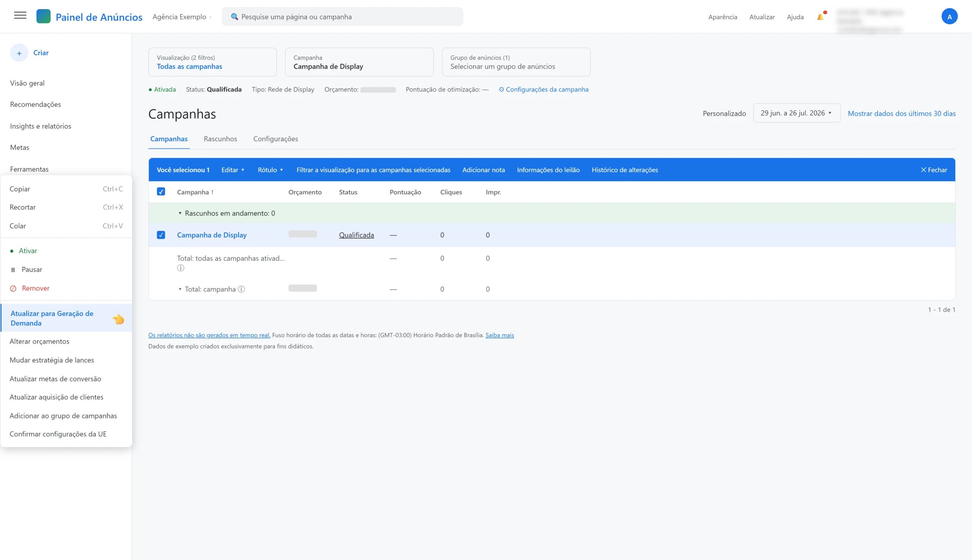Image resolution: width=972 pixels, height=560 pixels.
Task: Click the green dot beside Ativar
Action: pyautogui.click(x=11, y=251)
